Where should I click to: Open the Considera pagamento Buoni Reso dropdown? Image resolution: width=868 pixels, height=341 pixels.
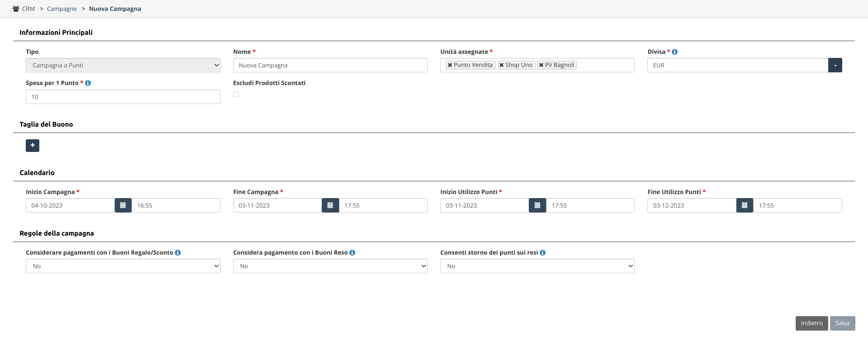click(330, 266)
